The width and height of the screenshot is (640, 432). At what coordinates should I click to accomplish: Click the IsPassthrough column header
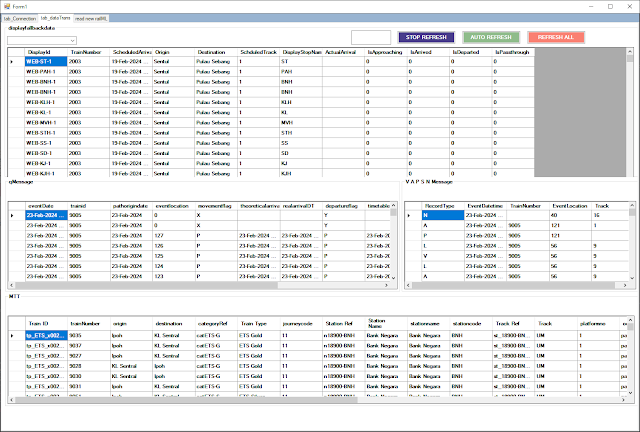tap(513, 52)
